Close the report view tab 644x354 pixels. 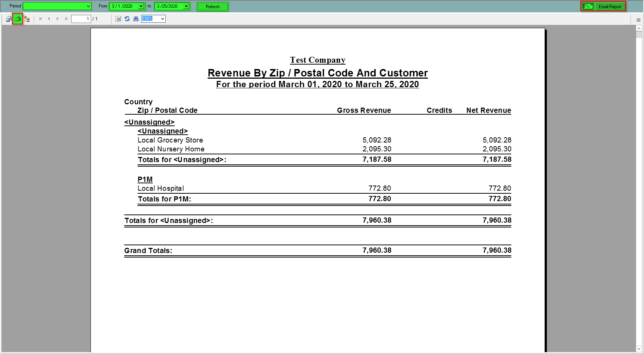pyautogui.click(x=638, y=20)
